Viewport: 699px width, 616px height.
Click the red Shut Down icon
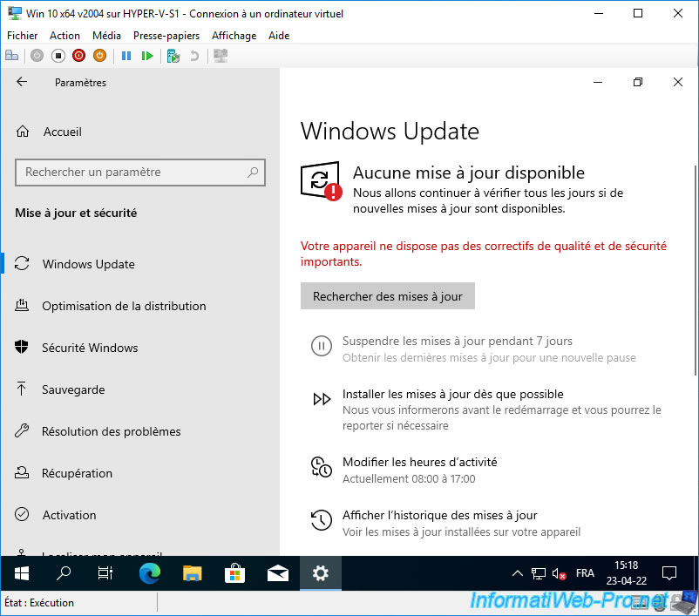pyautogui.click(x=79, y=56)
